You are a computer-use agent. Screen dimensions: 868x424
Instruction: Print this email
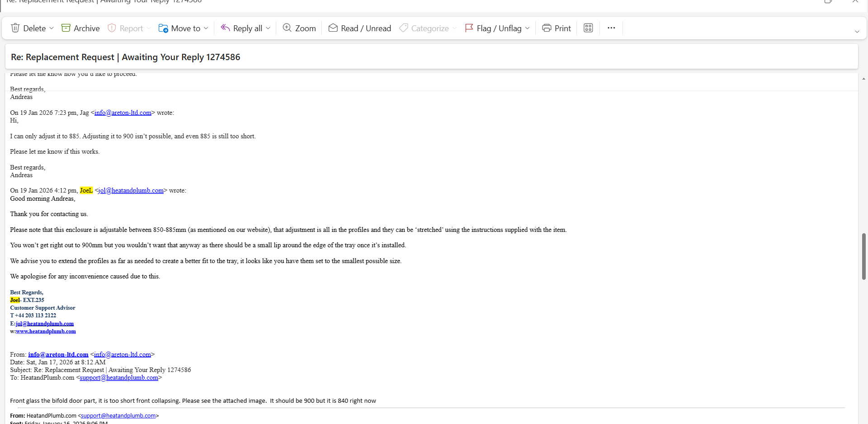[x=556, y=28]
